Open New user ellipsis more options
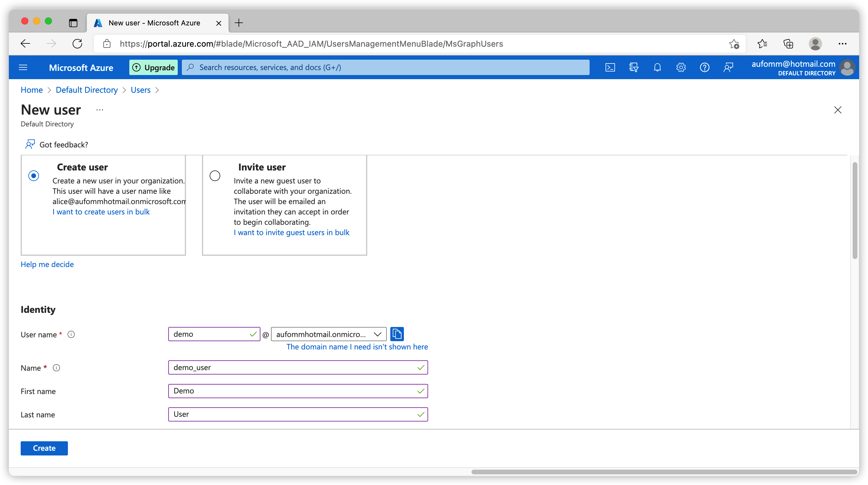The image size is (868, 485). 100,110
